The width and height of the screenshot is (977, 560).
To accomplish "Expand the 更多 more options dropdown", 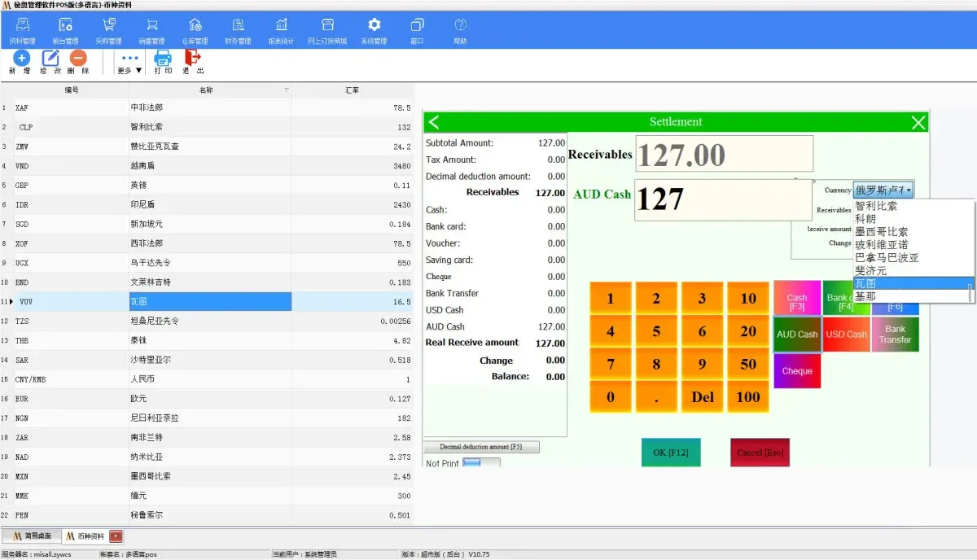I will tap(129, 63).
